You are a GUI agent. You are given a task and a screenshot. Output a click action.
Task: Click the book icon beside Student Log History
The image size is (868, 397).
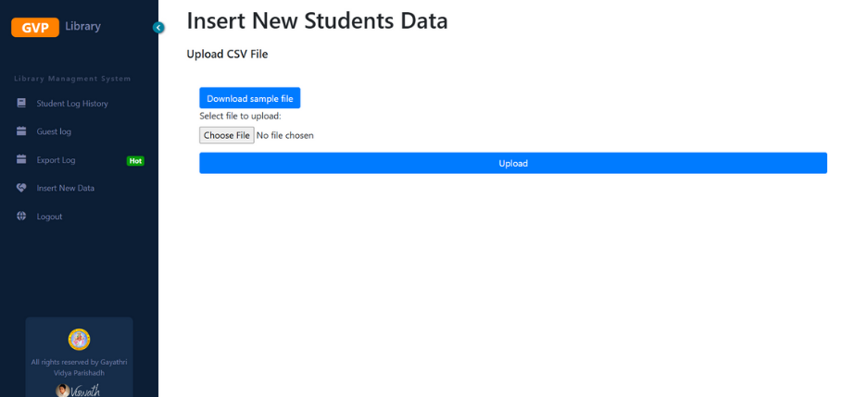21,103
